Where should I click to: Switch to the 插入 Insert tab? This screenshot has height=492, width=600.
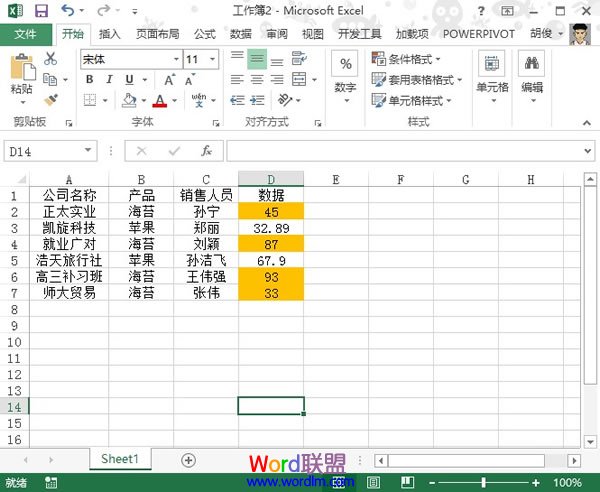tap(109, 34)
